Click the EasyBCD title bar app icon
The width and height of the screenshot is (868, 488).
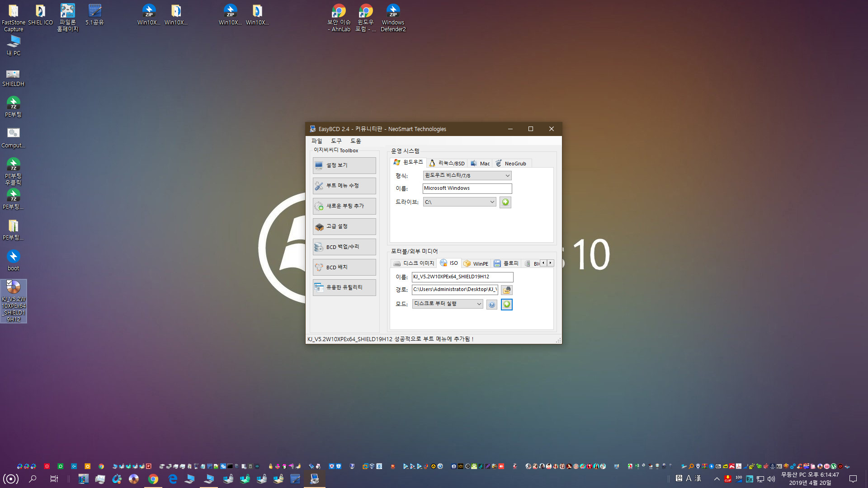click(312, 129)
